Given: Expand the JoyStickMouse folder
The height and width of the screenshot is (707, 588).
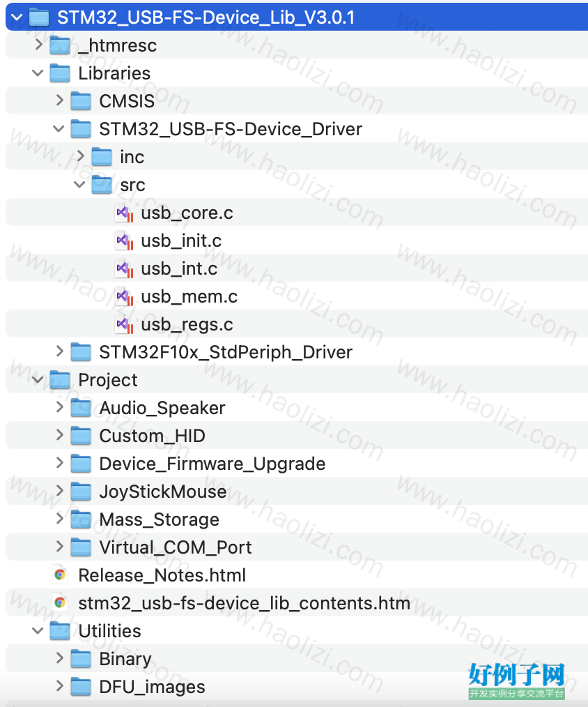Looking at the screenshot, I should point(59,491).
